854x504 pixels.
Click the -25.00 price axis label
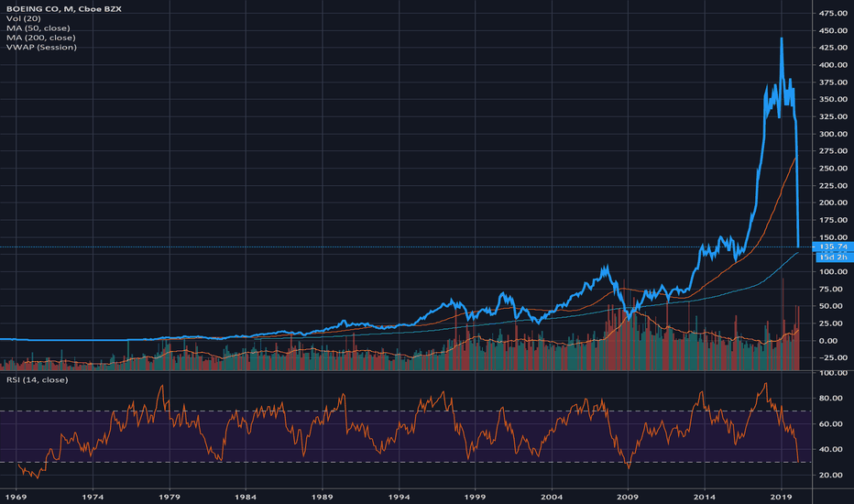click(x=834, y=358)
